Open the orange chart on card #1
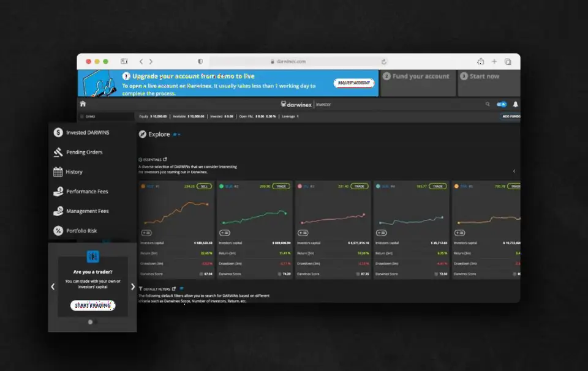Screen dimensions: 588x371 [176, 212]
